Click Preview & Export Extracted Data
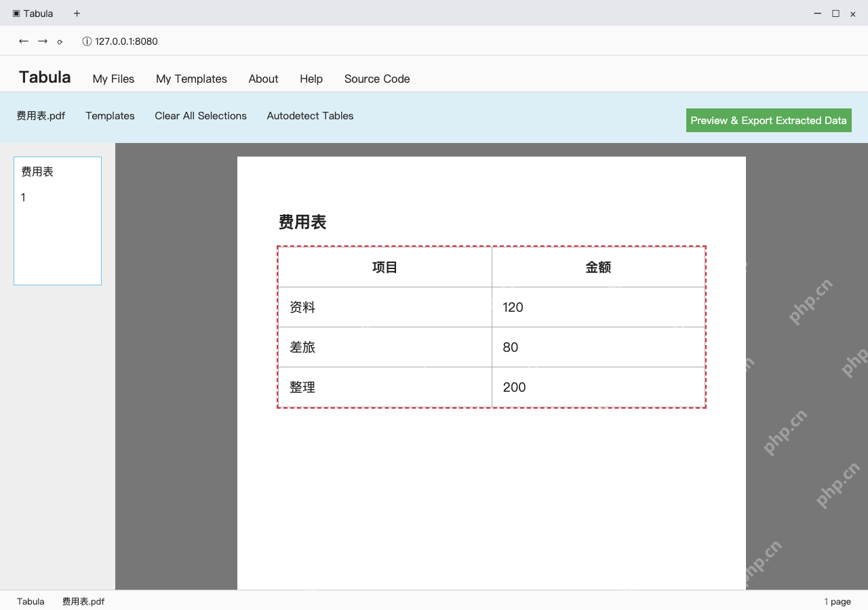868x610 pixels. 769,121
